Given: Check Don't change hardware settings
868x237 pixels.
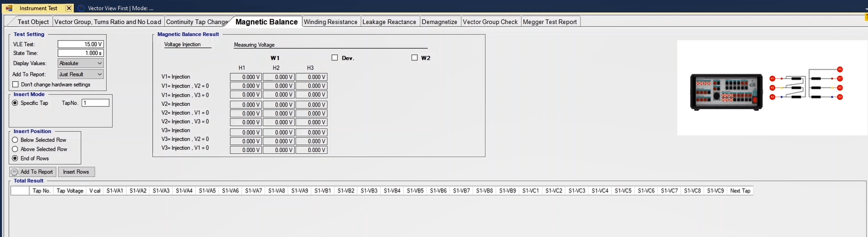Looking at the screenshot, I should click(x=15, y=84).
